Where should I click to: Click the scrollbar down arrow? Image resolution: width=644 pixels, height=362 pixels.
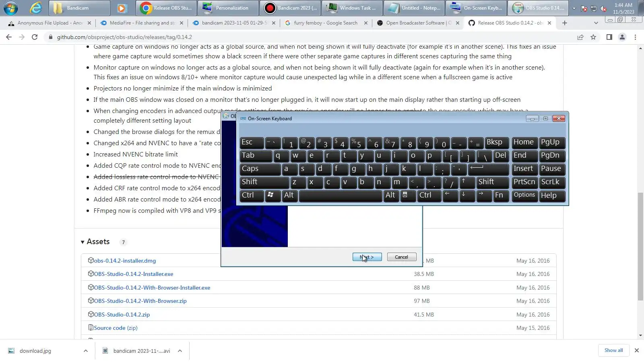640,335
